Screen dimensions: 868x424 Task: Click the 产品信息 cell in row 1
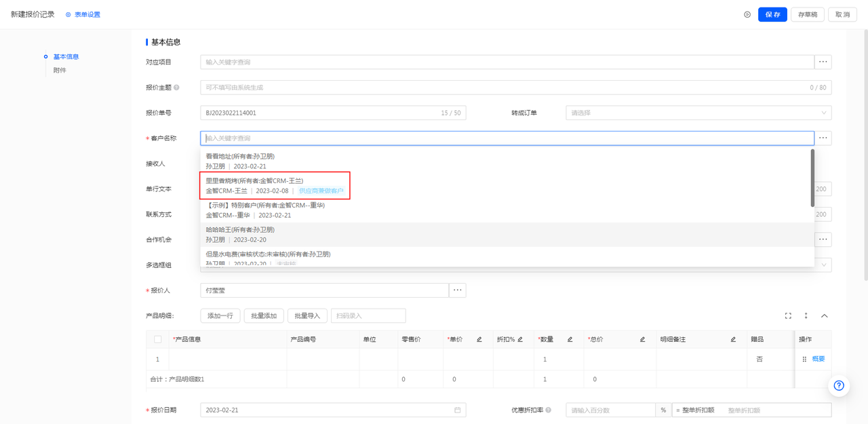[x=228, y=359]
